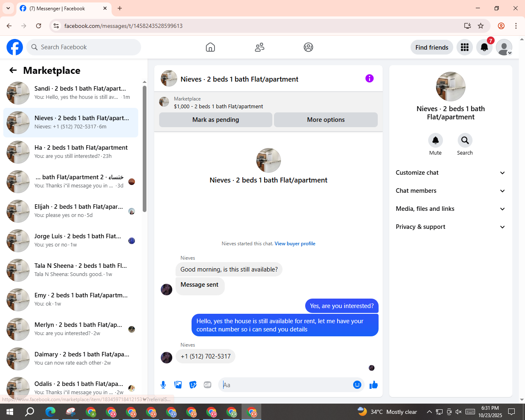Click Mark as pending button
This screenshot has height=420, width=525.
tap(216, 120)
